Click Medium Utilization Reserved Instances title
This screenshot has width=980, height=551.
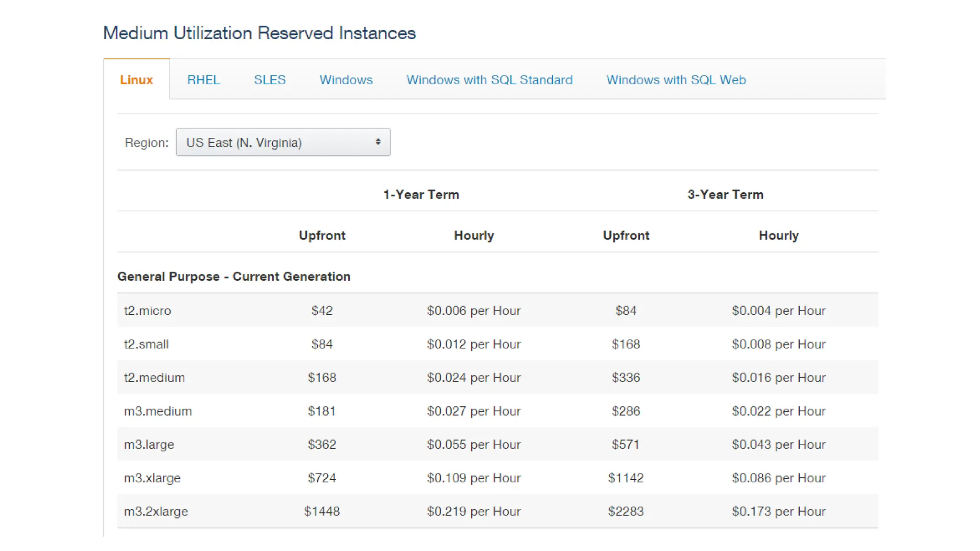click(x=259, y=33)
